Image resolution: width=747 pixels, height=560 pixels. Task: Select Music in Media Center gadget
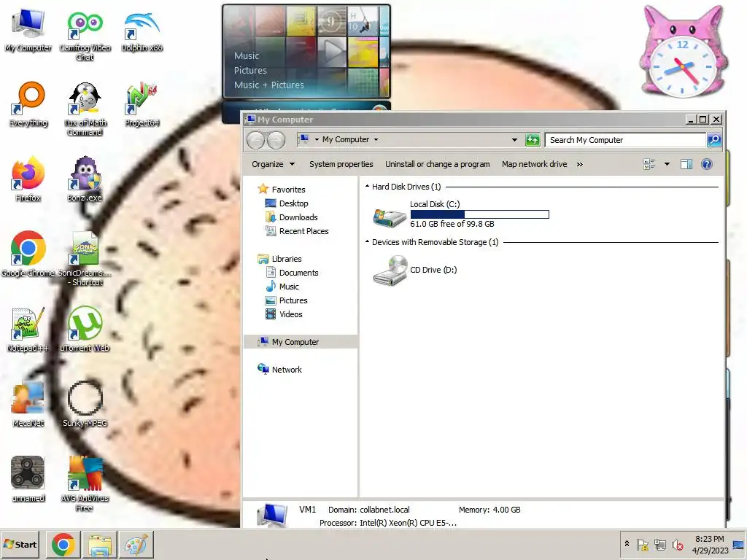(247, 55)
